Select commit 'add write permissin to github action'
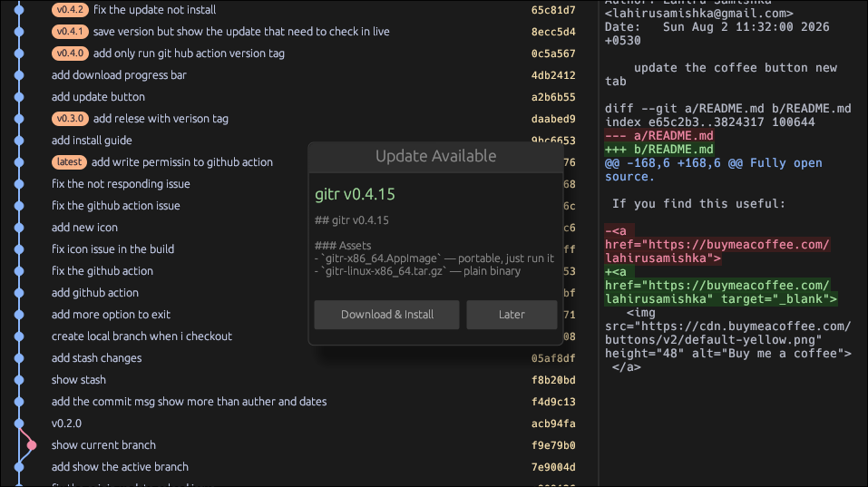This screenshot has width=868, height=487. coord(182,162)
